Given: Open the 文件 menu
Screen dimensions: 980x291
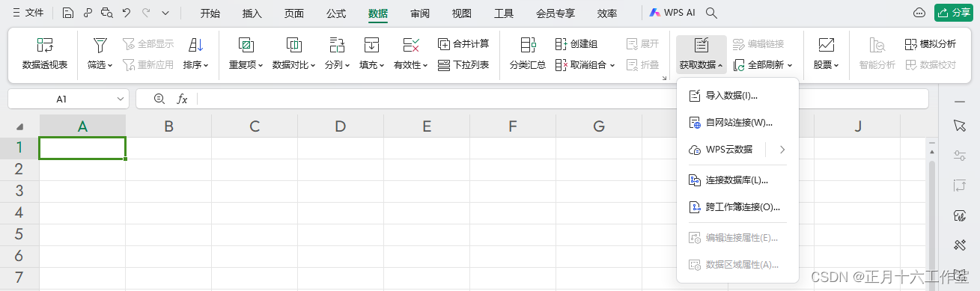Looking at the screenshot, I should 28,13.
